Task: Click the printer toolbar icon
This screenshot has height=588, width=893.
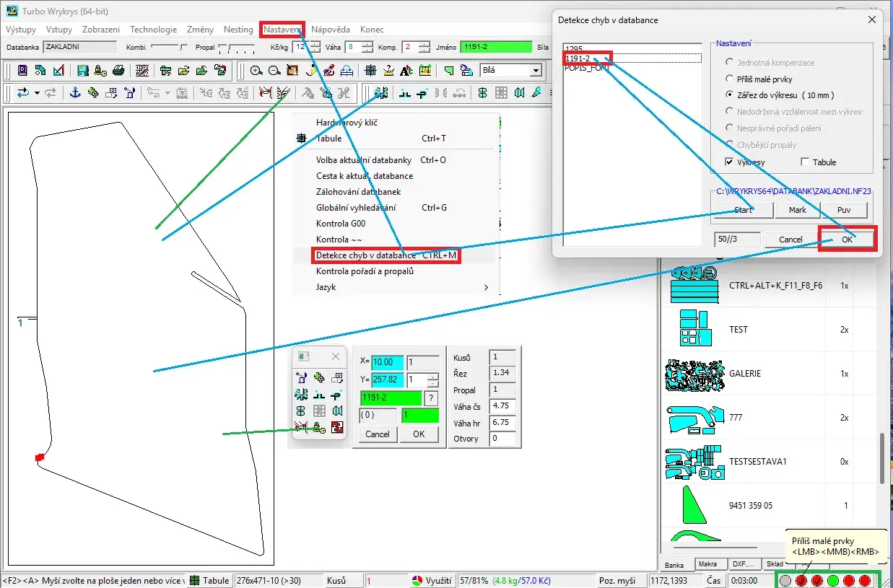Action: pos(118,70)
